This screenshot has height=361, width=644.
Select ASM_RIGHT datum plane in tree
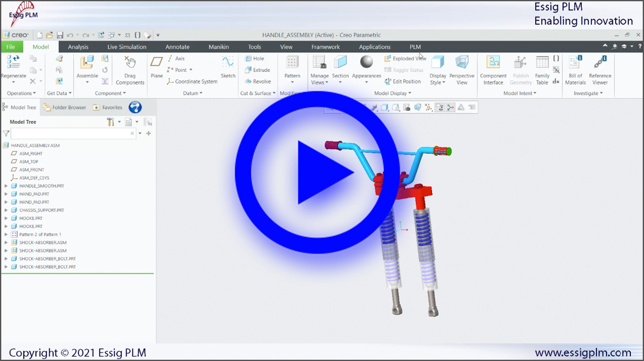pyautogui.click(x=27, y=153)
